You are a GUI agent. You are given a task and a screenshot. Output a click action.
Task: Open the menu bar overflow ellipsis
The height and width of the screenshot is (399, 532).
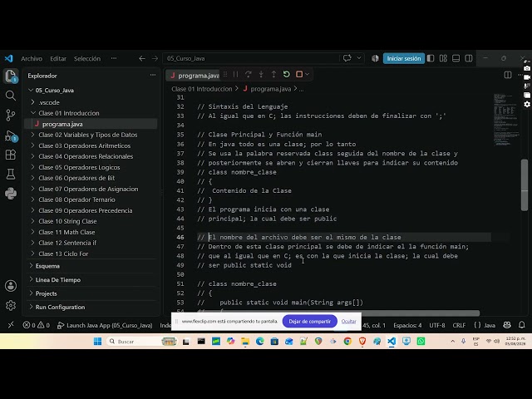114,58
